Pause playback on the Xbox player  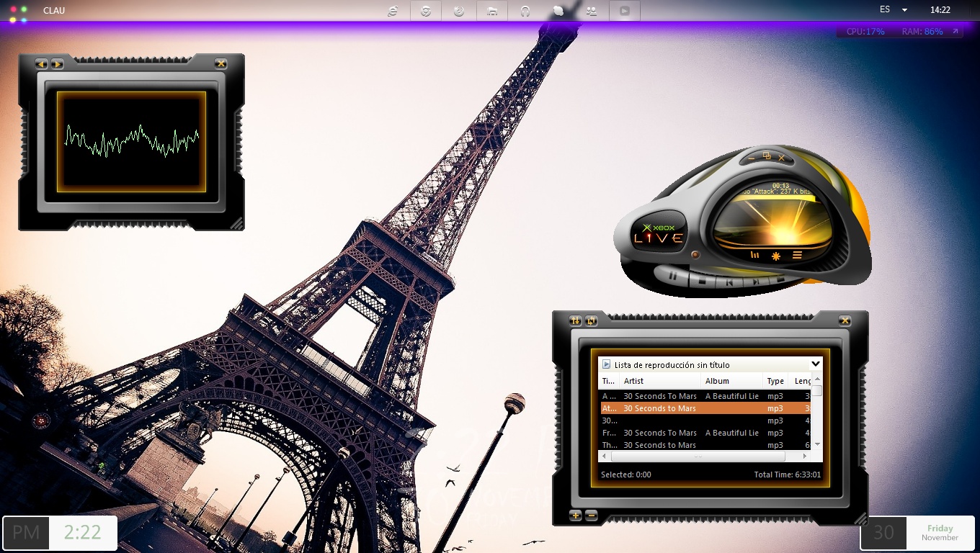pos(673,275)
